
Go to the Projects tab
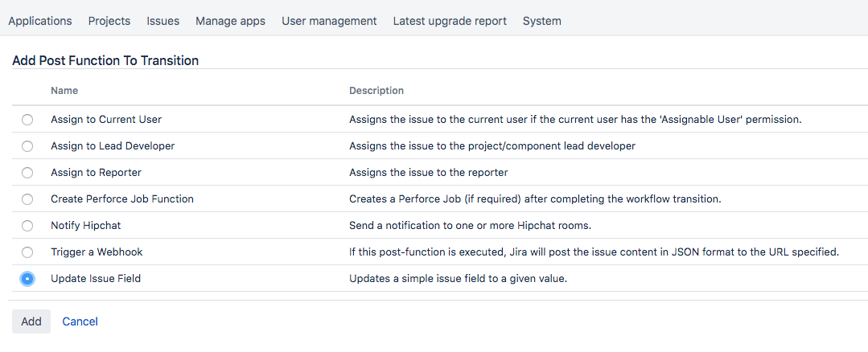109,21
